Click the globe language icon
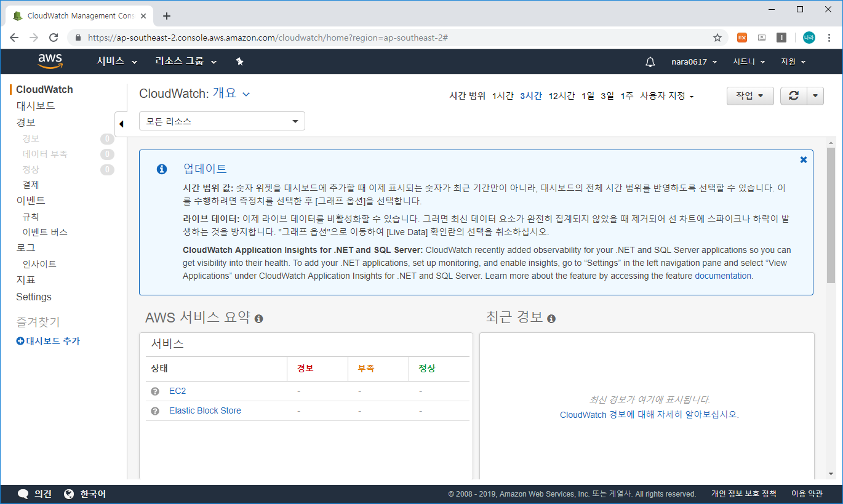Screen dimensions: 843x504 (69, 494)
